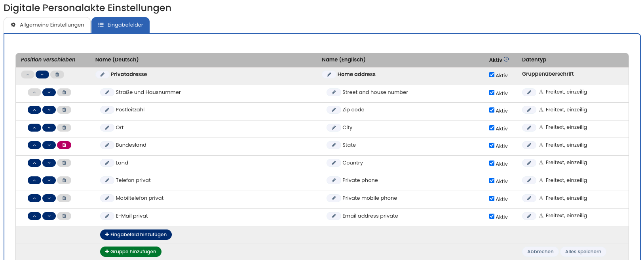Open help icon next to Aktiv header
The width and height of the screenshot is (644, 260).
point(506,59)
